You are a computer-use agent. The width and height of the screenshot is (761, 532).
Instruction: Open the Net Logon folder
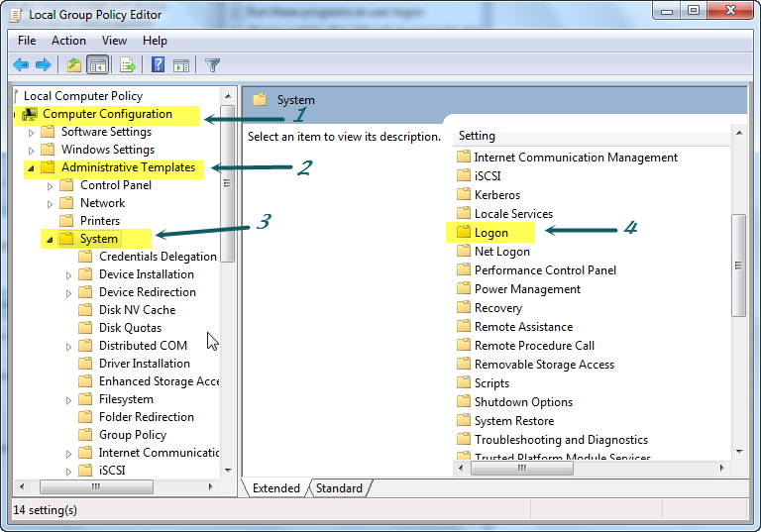tap(501, 252)
